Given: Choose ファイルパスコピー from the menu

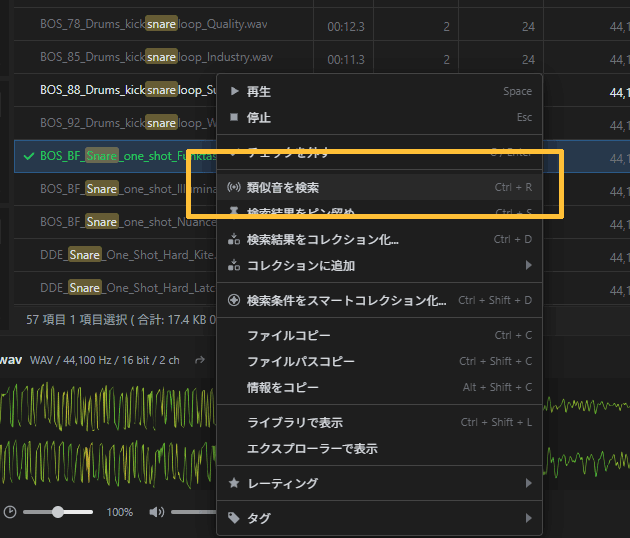Looking at the screenshot, I should point(380,361).
